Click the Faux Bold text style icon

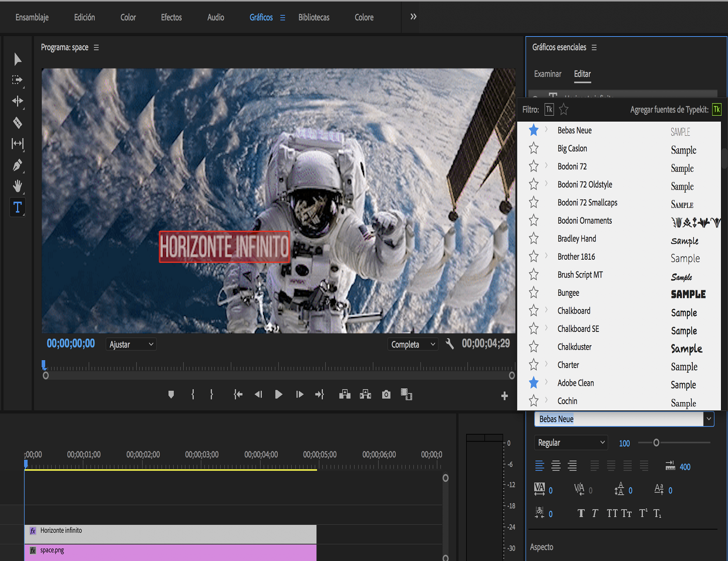581,514
